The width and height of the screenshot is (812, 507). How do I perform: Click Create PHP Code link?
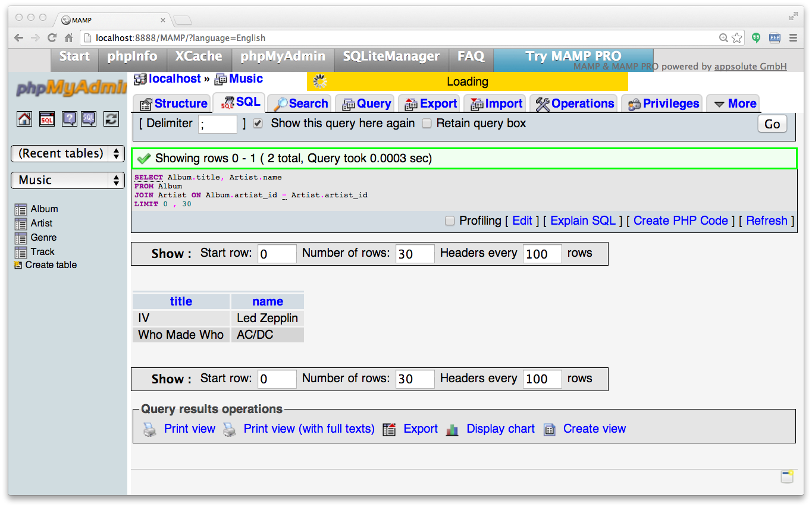click(681, 221)
